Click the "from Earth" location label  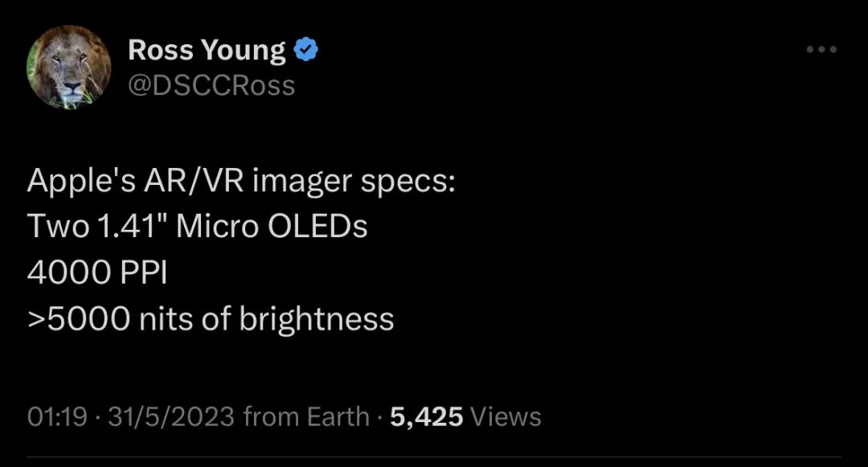306,416
